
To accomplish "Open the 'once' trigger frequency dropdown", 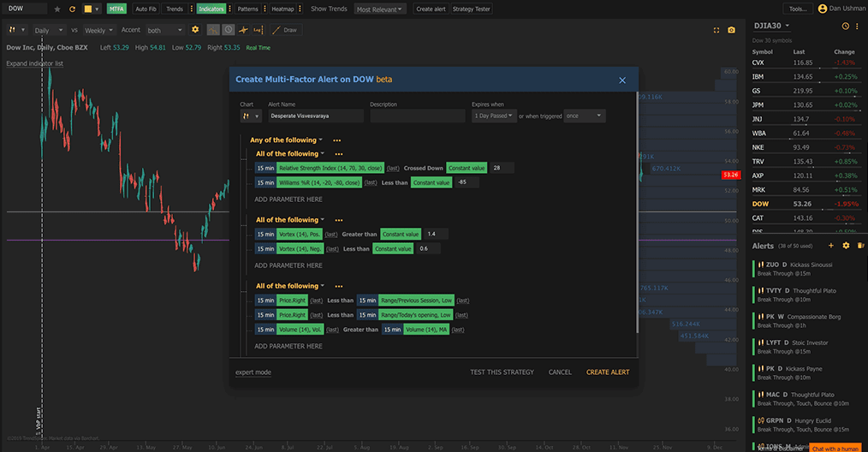I will pos(584,116).
